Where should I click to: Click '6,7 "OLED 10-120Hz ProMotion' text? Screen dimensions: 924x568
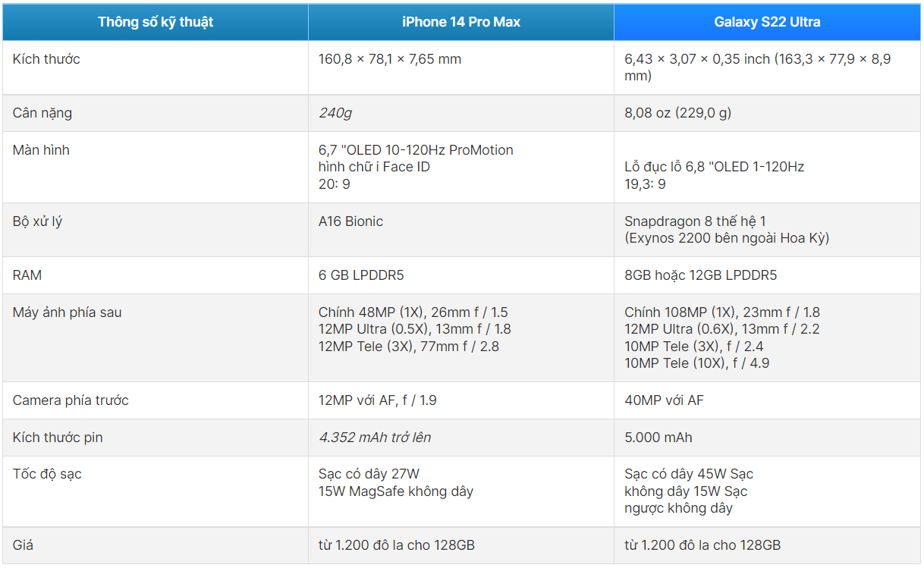click(416, 150)
